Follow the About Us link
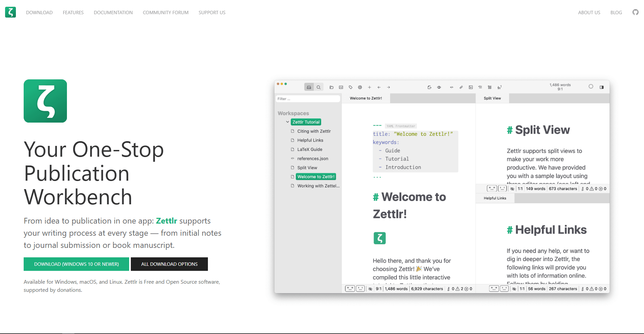This screenshot has height=334, width=644. [589, 12]
